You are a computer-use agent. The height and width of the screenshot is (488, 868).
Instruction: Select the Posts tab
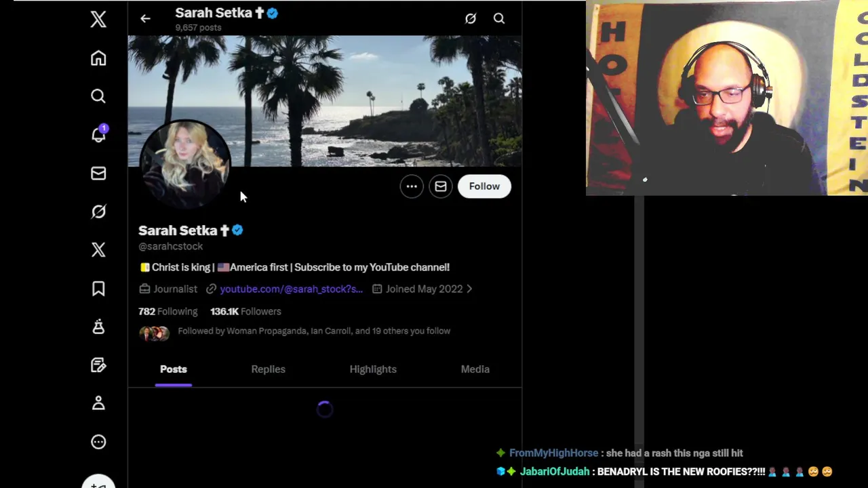(174, 369)
